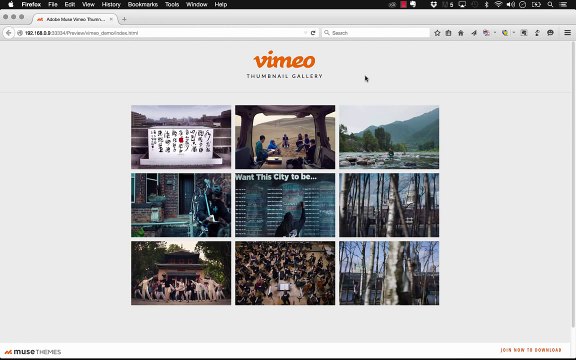Open the 'Want This City to be...' thumbnail

(285, 205)
